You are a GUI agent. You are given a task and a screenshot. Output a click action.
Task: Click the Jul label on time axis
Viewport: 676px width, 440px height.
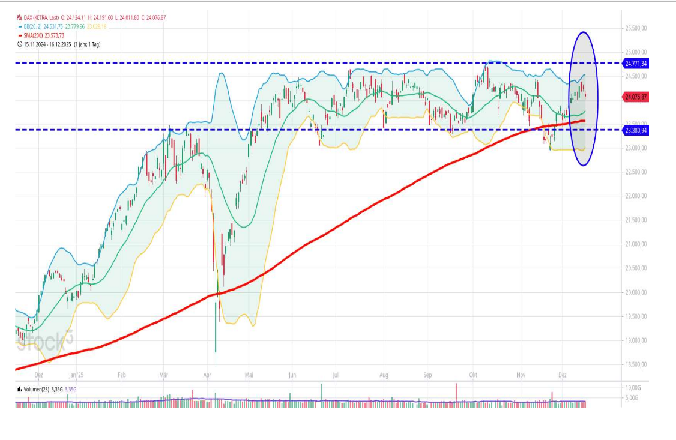pyautogui.click(x=335, y=375)
